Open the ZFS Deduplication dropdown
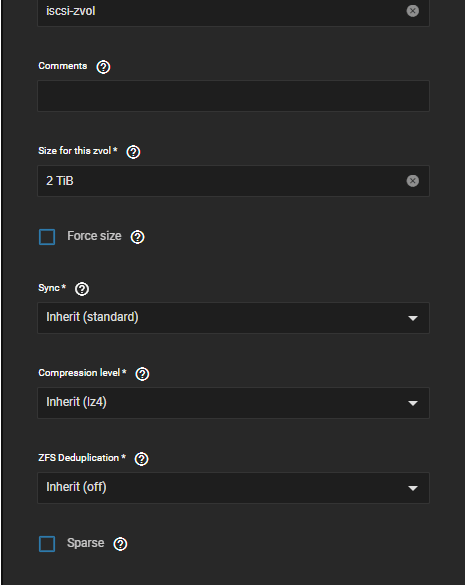 point(234,488)
